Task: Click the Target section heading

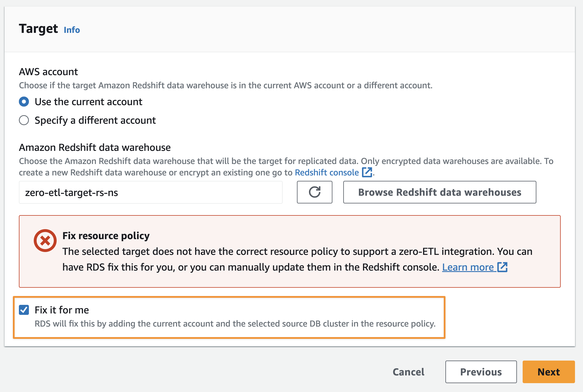Action: (x=38, y=29)
